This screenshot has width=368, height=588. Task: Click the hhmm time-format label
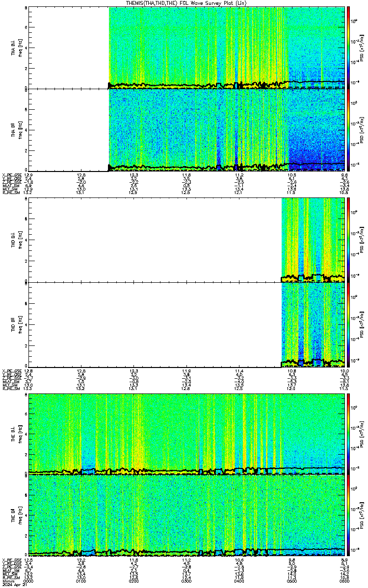(7, 581)
